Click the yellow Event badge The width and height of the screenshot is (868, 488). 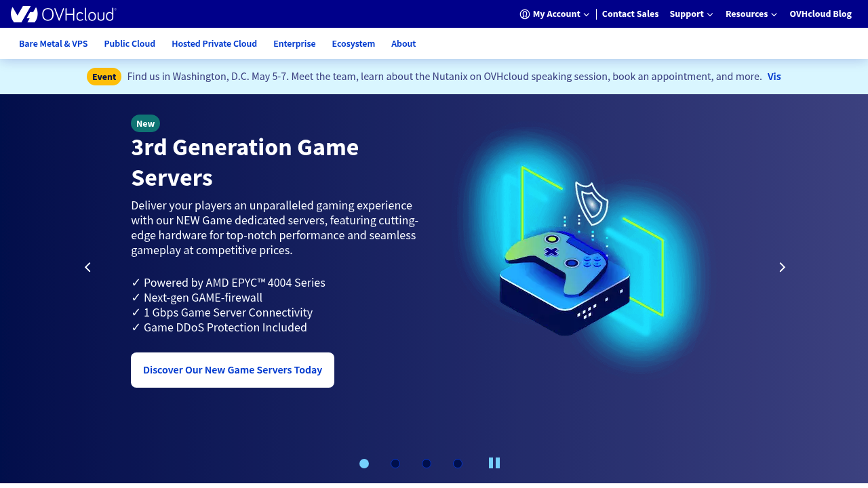pyautogui.click(x=104, y=76)
